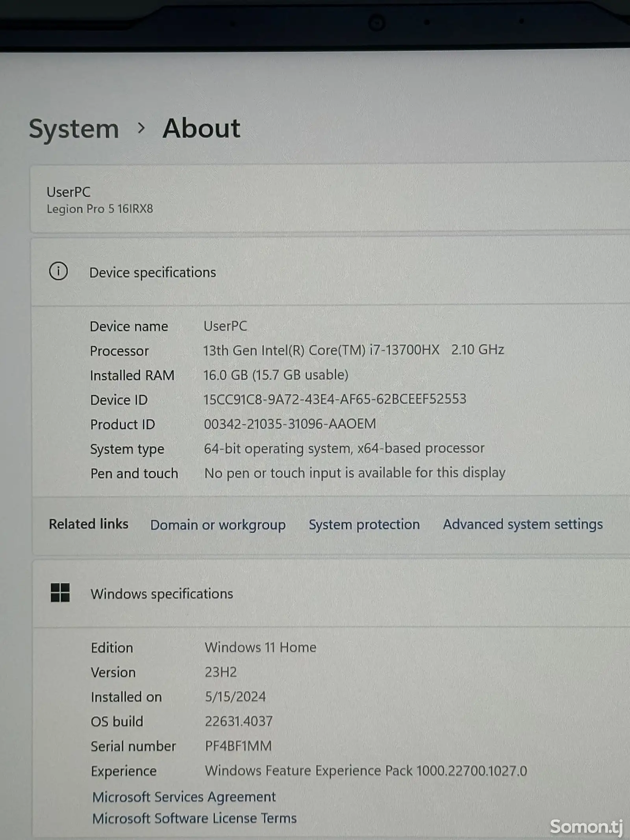Collapse the Device specifications section header
This screenshot has height=840, width=630.
(x=331, y=272)
